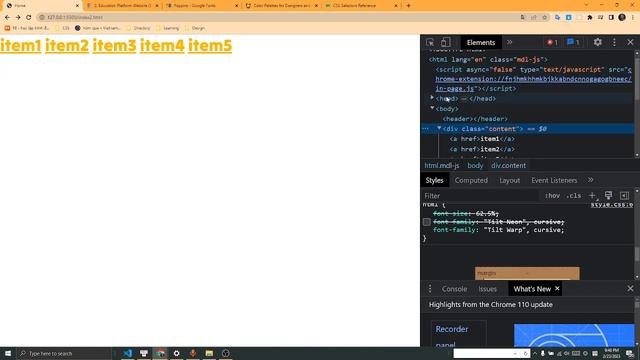
Task: Open the Chrome profile avatar
Action: tap(622, 17)
